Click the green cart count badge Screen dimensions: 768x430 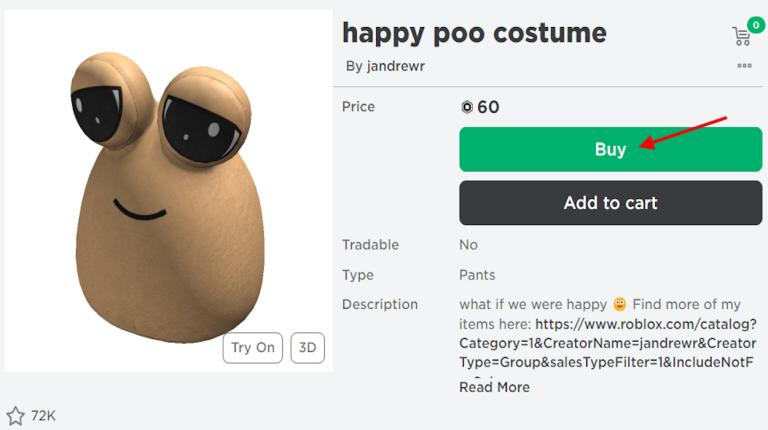pos(755,25)
